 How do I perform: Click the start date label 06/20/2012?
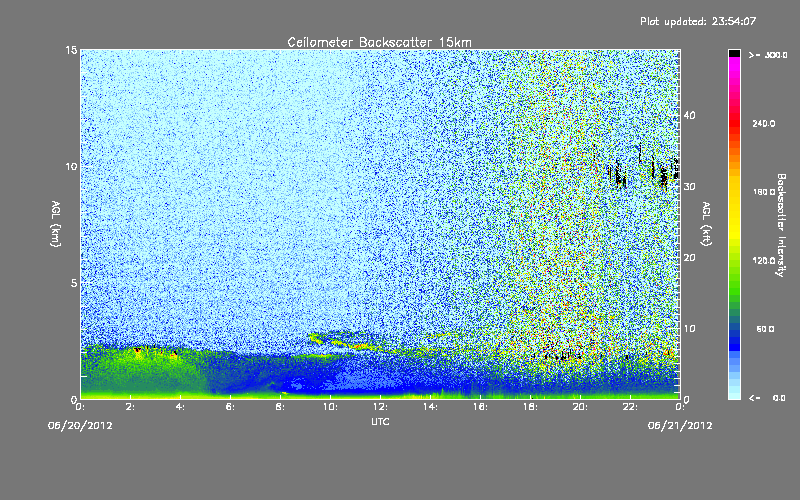[80, 426]
